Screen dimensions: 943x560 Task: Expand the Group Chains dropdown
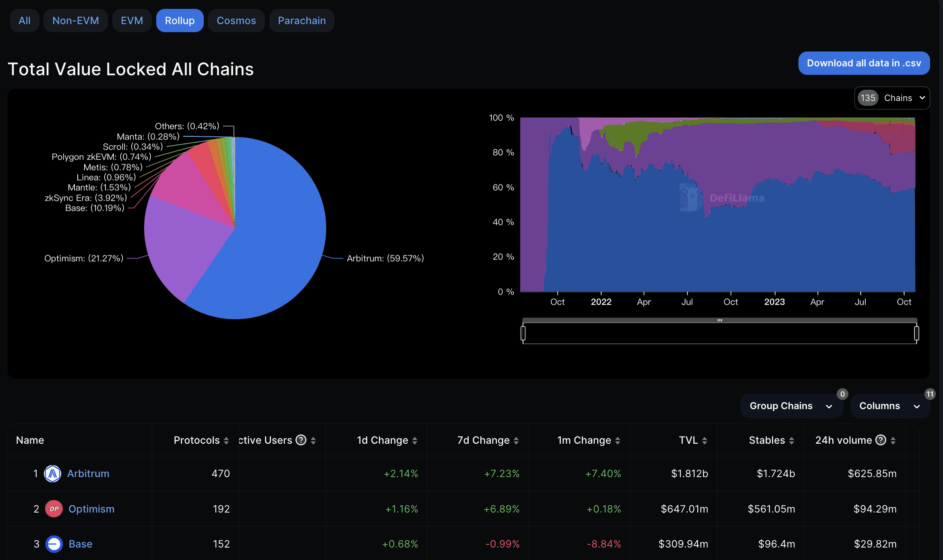[791, 406]
